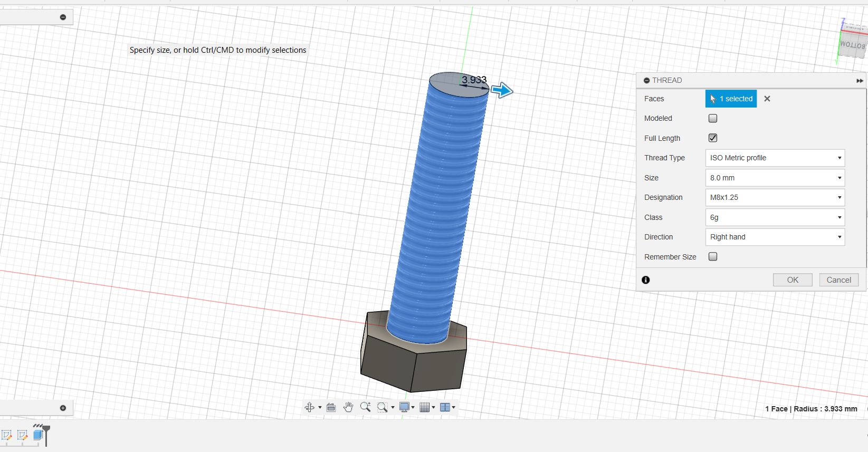Click the blue arrow manipulator on the bolt
Image resolution: width=868 pixels, height=452 pixels.
click(502, 90)
